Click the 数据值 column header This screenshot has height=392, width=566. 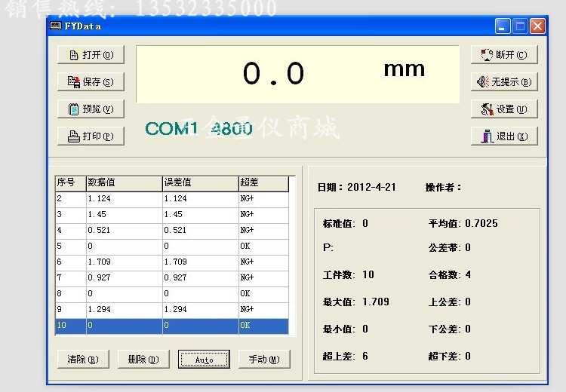pos(125,183)
